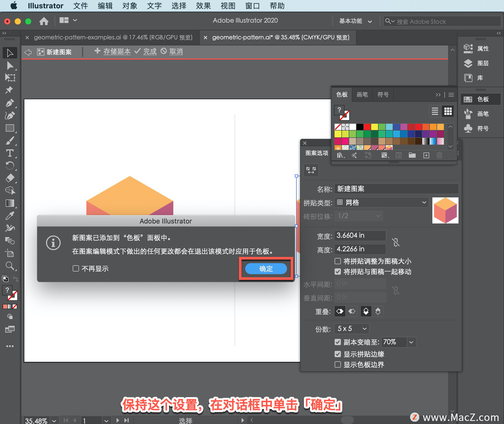Open the Swatch Libraries menu icon
Screen dimensions: 504x424
[340, 155]
